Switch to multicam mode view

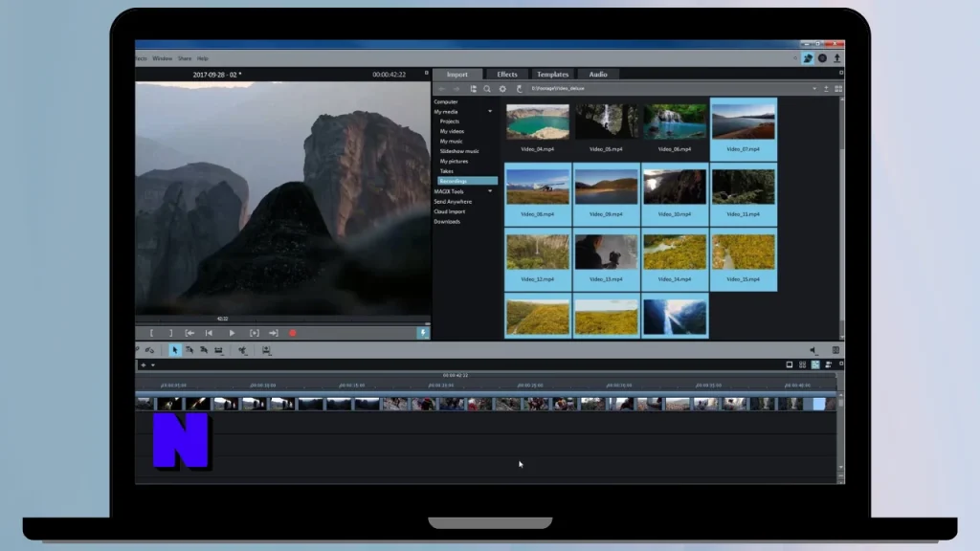point(829,364)
